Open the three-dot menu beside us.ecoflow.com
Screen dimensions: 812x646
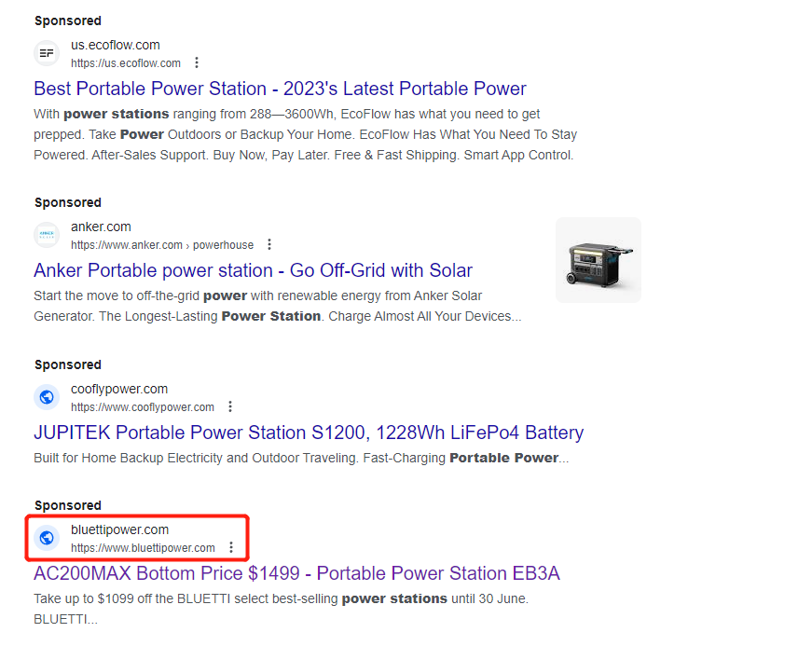(x=197, y=63)
